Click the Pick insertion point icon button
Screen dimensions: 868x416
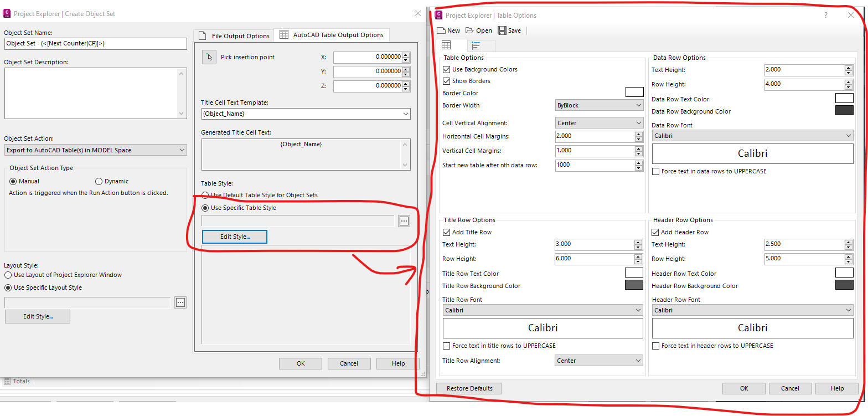tap(209, 57)
